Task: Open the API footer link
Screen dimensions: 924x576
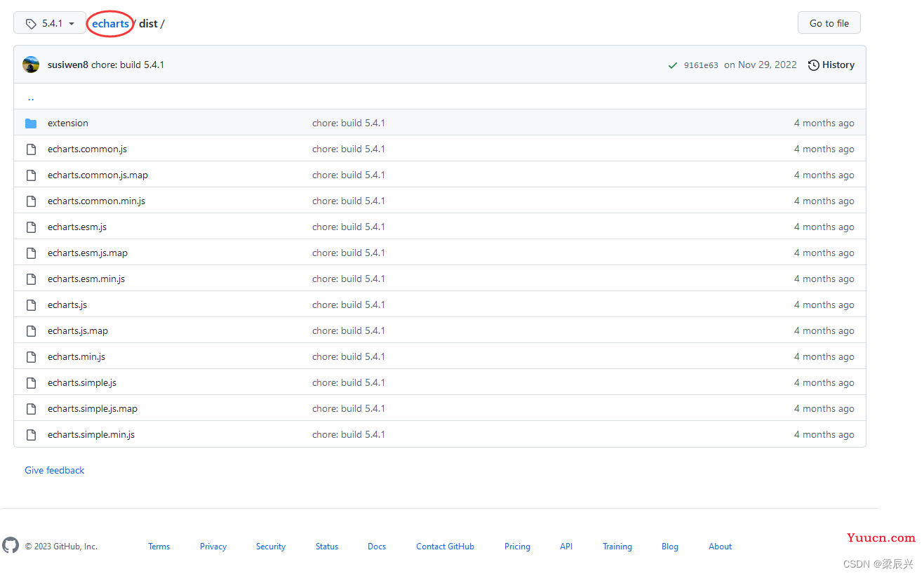Action: (x=566, y=547)
